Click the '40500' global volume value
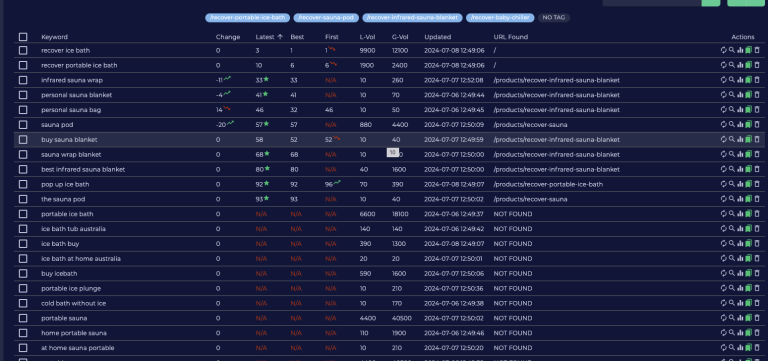Viewport: 768px width, 361px height. click(x=402, y=318)
